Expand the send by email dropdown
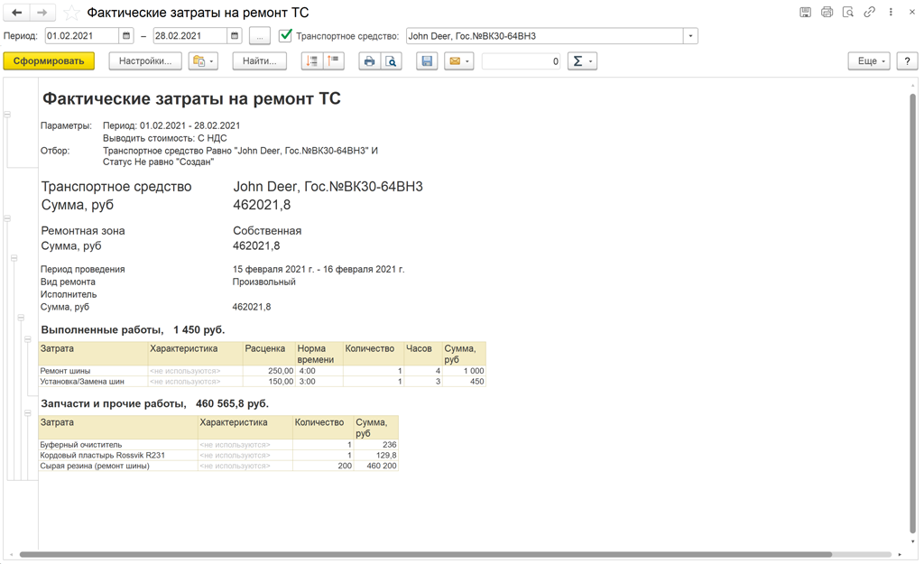 click(467, 61)
